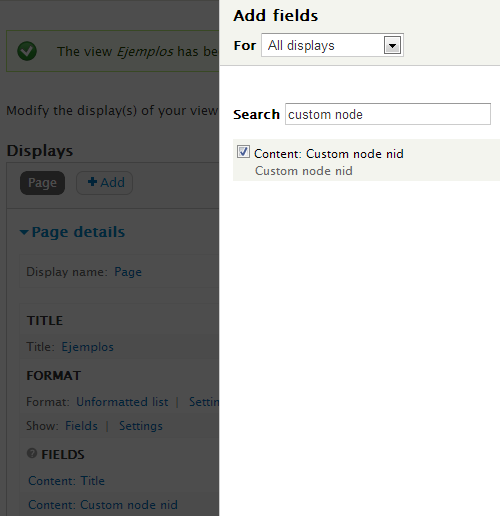
Task: Uncheck the Content: Custom node nid checkbox
Action: coord(243,152)
